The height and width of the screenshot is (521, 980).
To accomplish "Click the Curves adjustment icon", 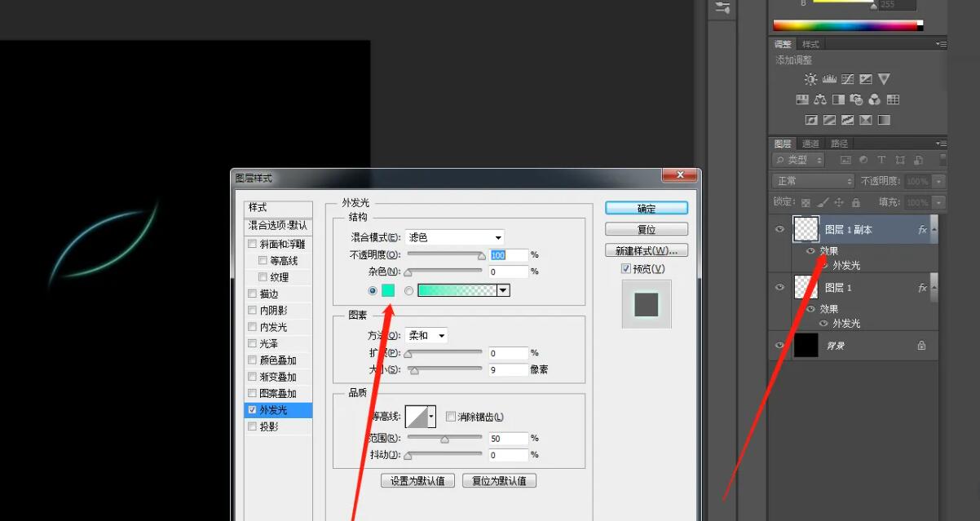I will click(x=848, y=78).
